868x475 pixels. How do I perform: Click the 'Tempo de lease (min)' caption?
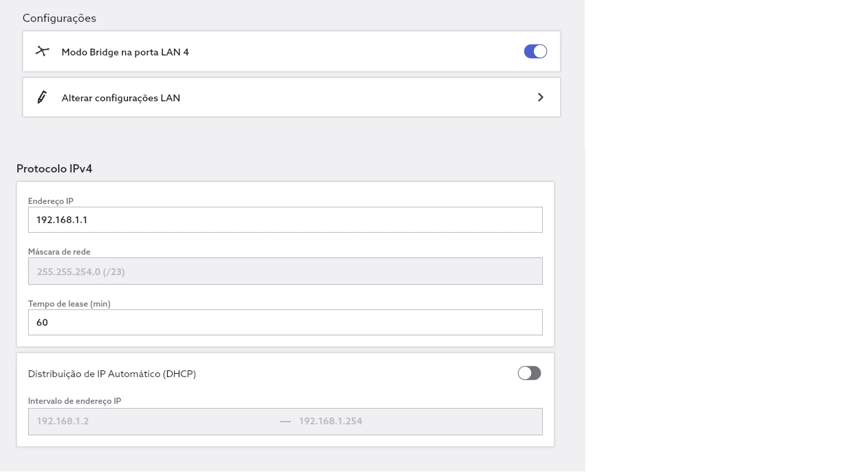click(x=69, y=304)
